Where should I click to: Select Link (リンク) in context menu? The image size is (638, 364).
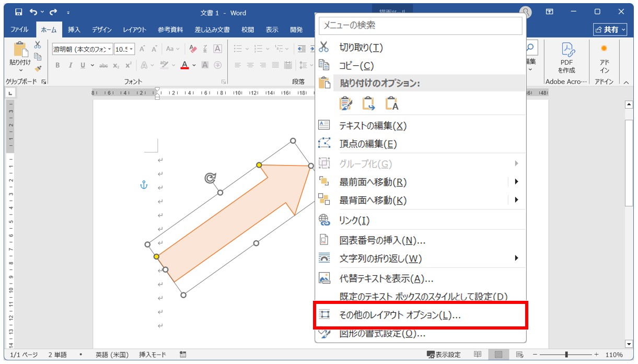click(421, 220)
